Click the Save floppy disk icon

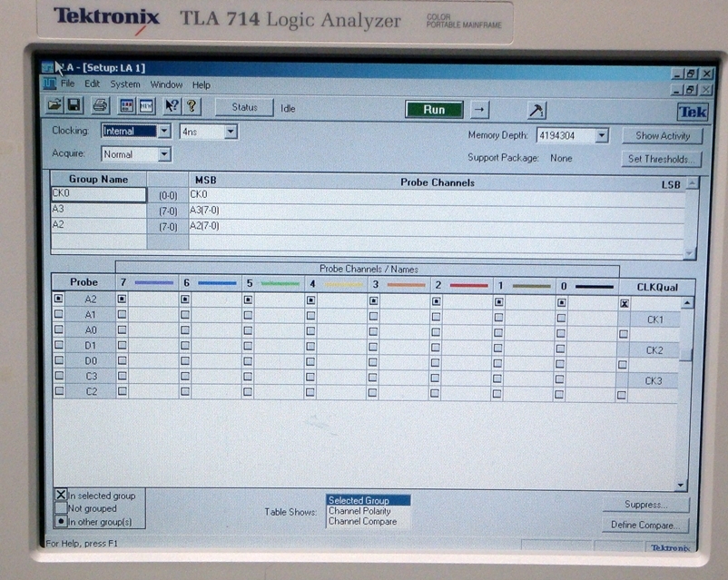(74, 105)
